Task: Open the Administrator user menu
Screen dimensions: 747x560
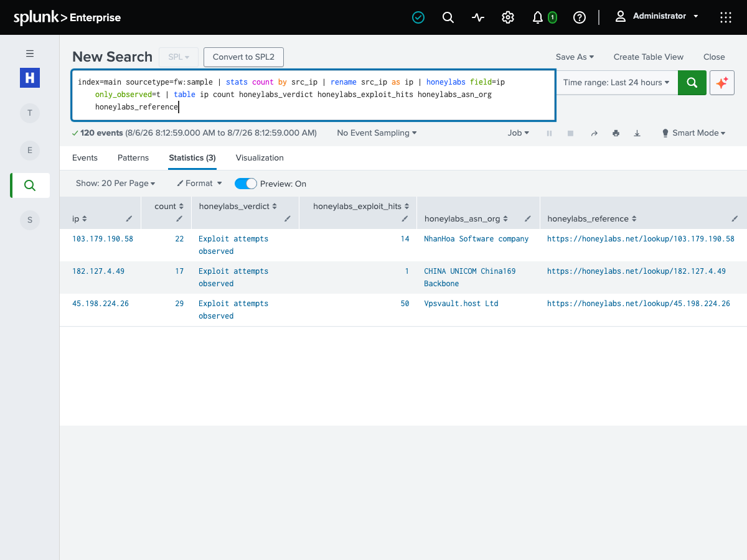Action: pyautogui.click(x=657, y=16)
